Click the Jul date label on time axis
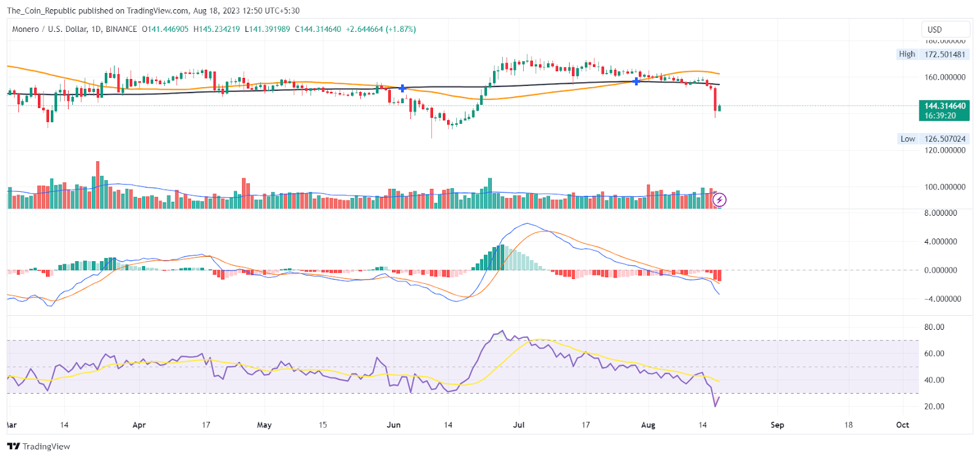 pyautogui.click(x=519, y=425)
